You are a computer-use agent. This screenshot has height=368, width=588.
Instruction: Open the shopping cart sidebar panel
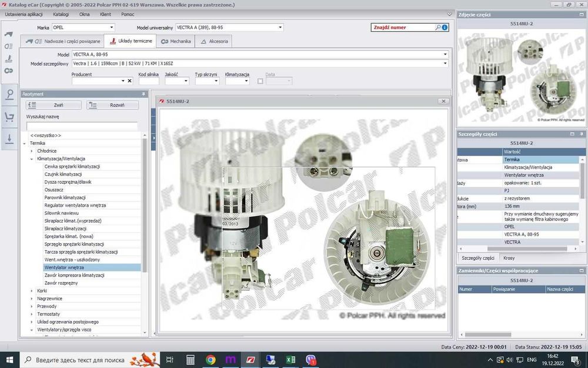pos(9,117)
